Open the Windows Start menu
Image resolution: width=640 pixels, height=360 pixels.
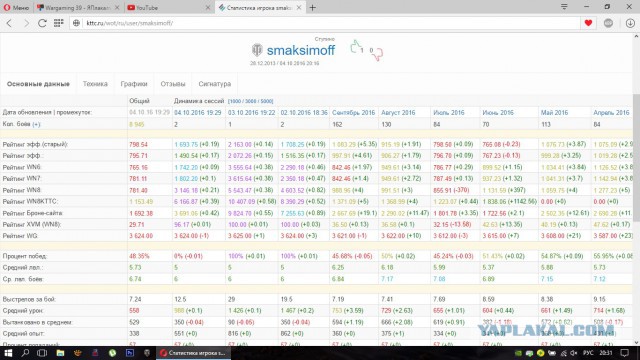pos(7,353)
